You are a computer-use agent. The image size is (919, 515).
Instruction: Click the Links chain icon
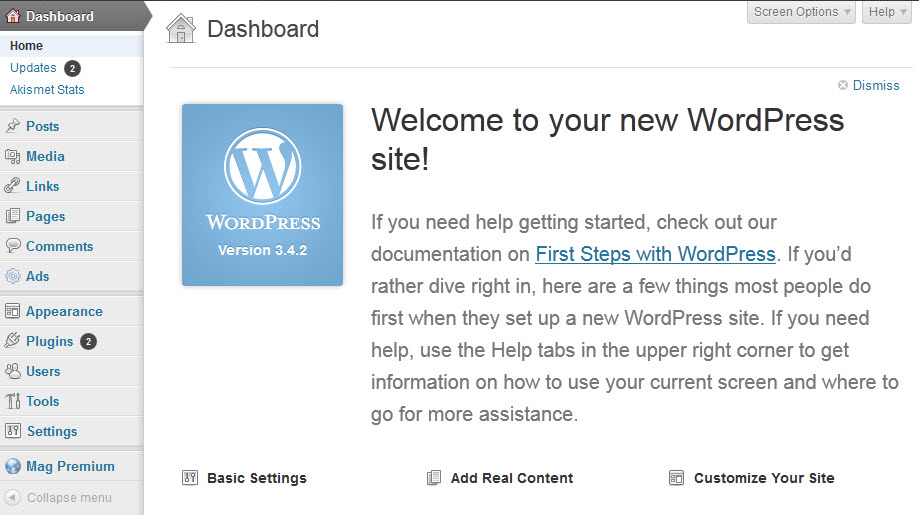point(13,186)
